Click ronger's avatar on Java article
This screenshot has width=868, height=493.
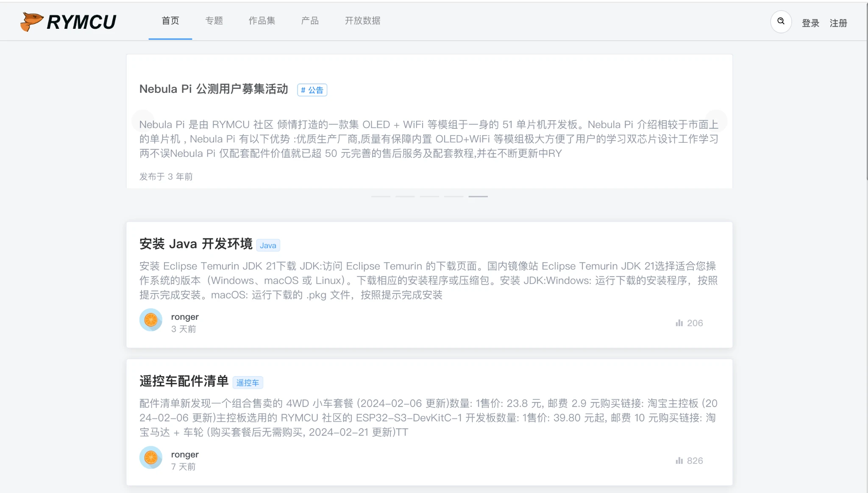(x=151, y=320)
